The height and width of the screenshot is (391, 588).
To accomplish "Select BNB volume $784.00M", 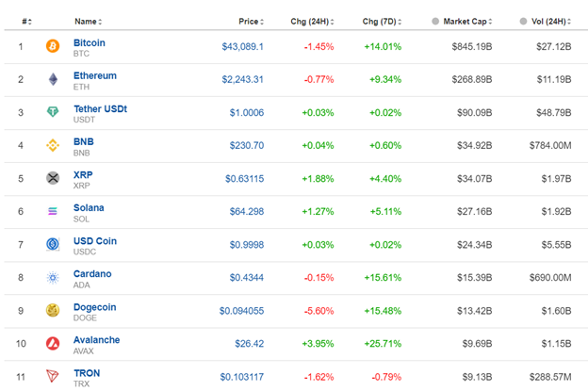I will click(550, 145).
